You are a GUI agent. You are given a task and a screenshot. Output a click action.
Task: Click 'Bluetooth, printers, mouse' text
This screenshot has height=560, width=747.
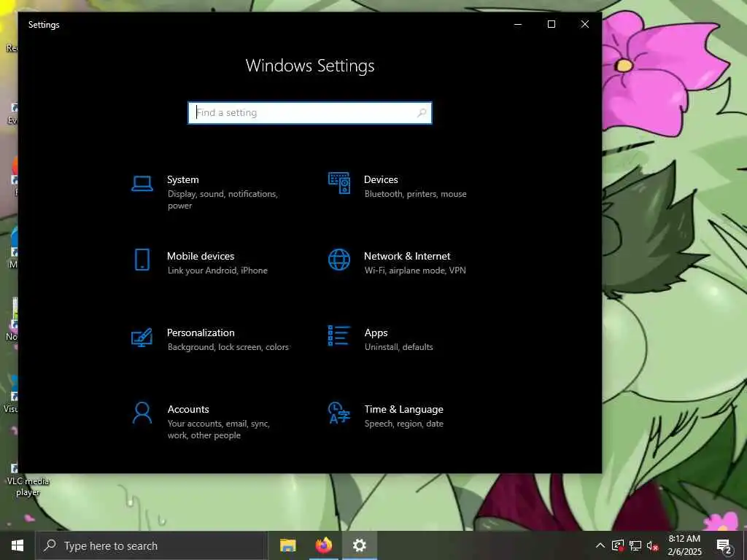click(415, 194)
